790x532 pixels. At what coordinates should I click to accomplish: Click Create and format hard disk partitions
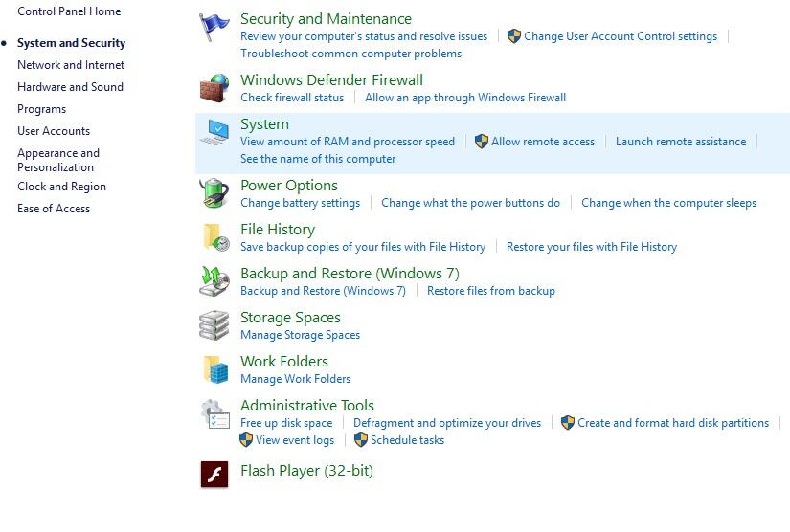pyautogui.click(x=673, y=423)
